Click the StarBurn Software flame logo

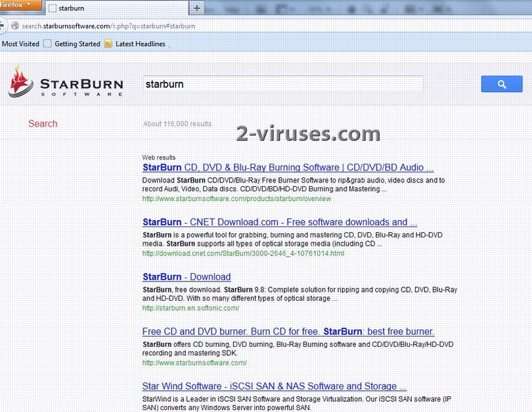(20, 81)
